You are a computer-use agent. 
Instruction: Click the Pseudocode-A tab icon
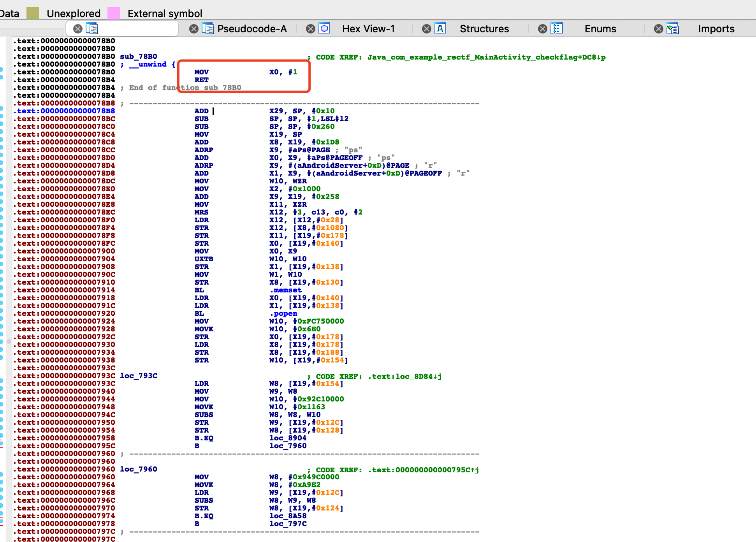pos(208,28)
